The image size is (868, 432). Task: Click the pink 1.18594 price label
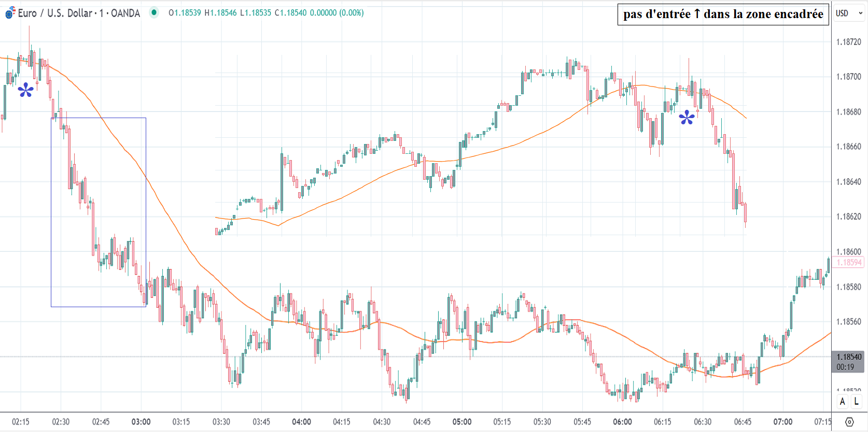point(849,262)
